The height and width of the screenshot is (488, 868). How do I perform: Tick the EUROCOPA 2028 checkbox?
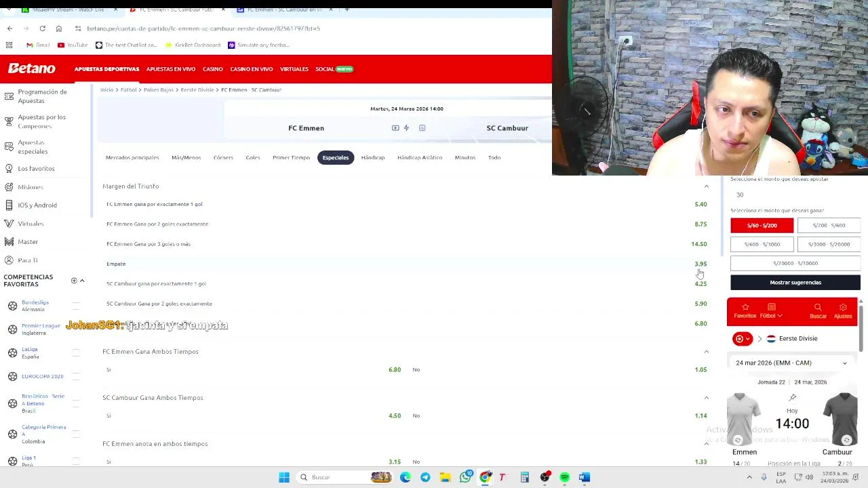coord(76,376)
